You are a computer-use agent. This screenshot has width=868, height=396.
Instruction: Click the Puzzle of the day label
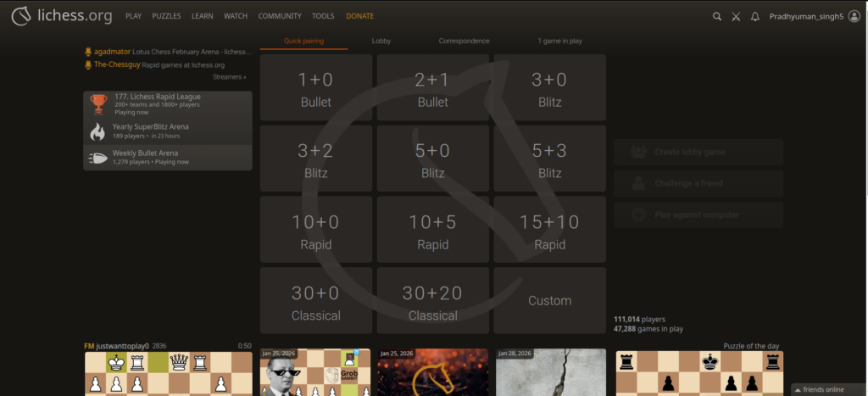coord(751,346)
